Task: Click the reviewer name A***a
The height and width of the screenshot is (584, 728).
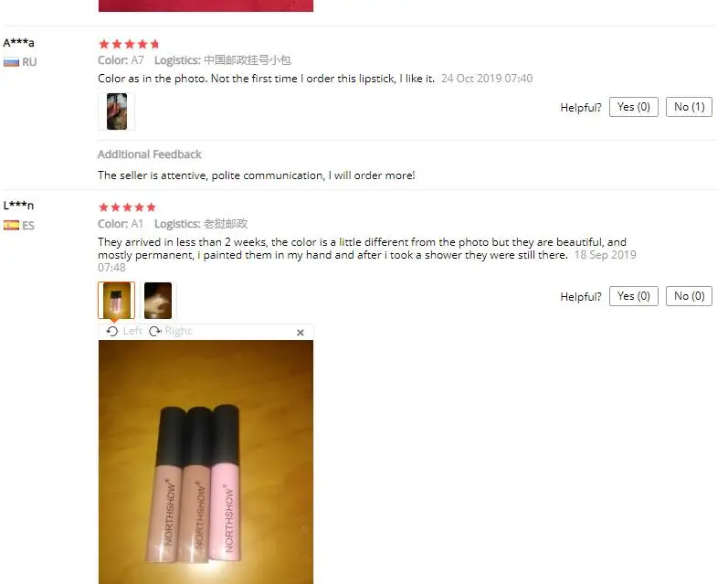Action: (x=18, y=43)
